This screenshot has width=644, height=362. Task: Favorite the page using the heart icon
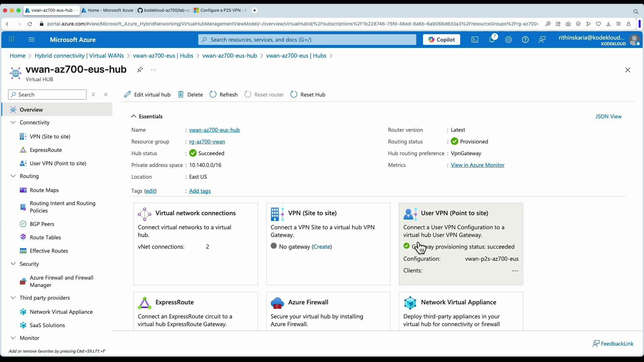tap(599, 24)
